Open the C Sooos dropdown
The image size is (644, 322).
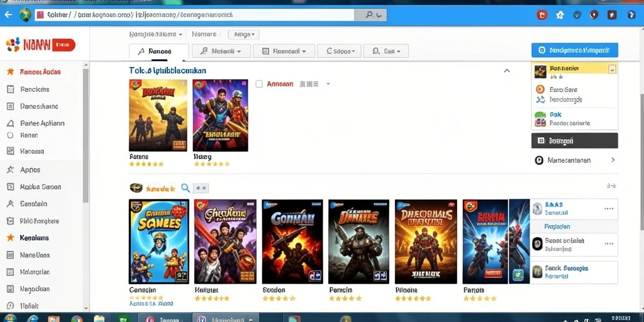339,52
